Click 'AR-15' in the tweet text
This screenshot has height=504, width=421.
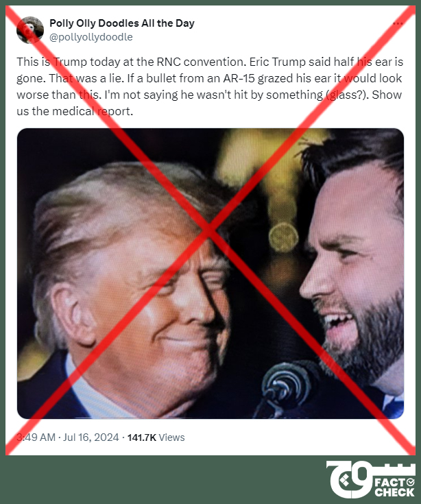(239, 78)
